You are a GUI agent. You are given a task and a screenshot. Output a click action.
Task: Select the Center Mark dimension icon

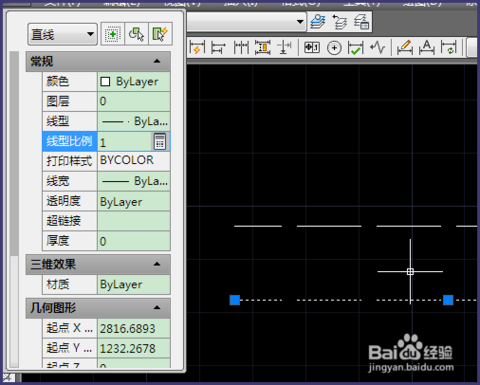[334, 48]
